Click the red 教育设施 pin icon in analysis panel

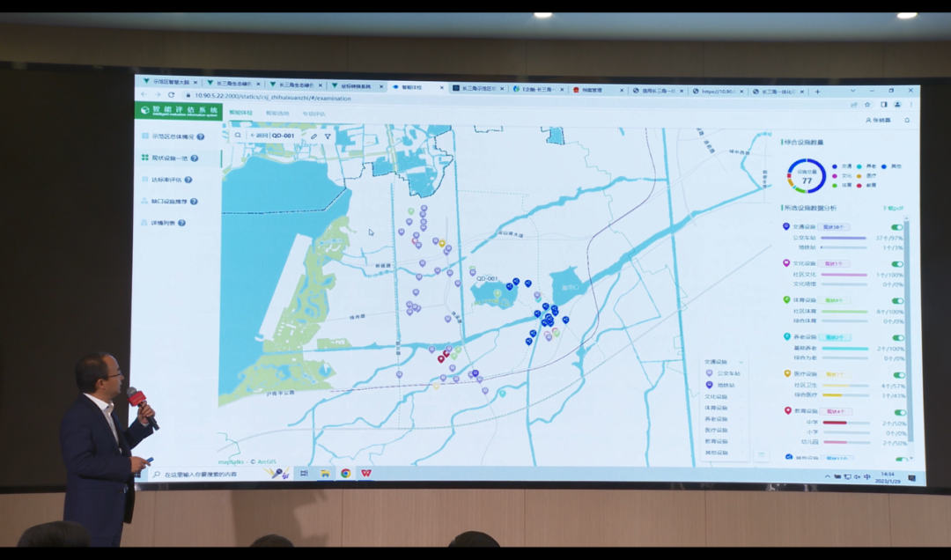[x=788, y=410]
